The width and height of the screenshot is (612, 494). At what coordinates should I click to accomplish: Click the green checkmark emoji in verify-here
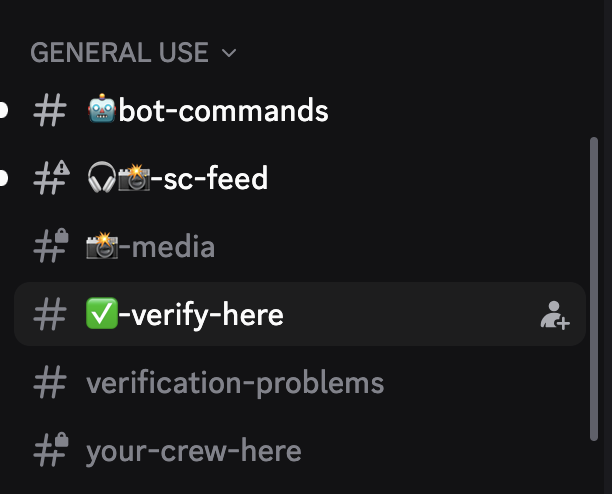tap(102, 316)
